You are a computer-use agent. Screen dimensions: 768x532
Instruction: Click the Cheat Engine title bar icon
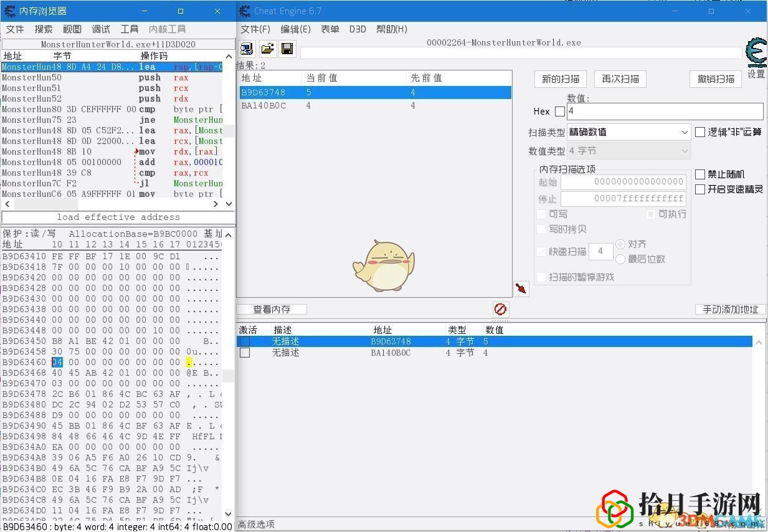click(245, 11)
